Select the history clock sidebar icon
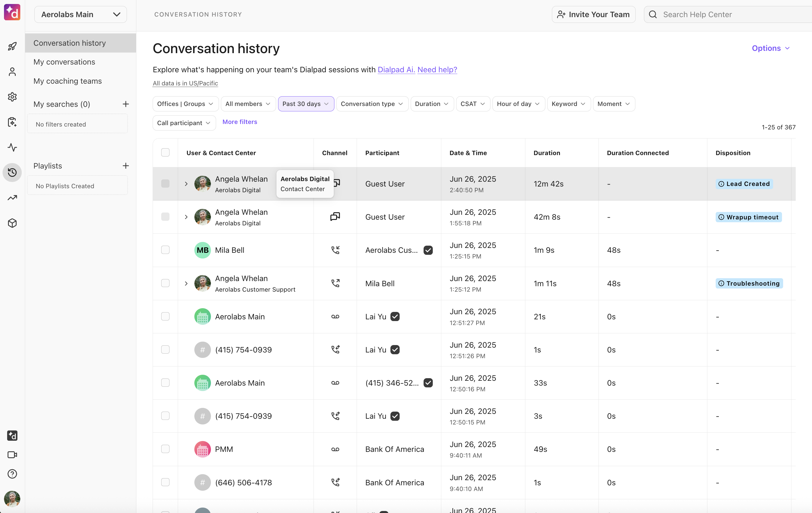This screenshot has height=513, width=812. coord(12,173)
